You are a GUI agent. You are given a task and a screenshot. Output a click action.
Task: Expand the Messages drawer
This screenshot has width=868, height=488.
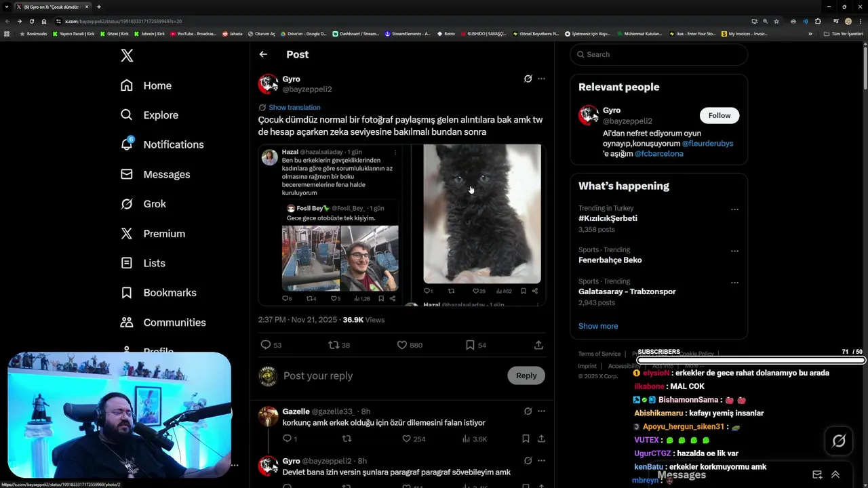point(835,474)
